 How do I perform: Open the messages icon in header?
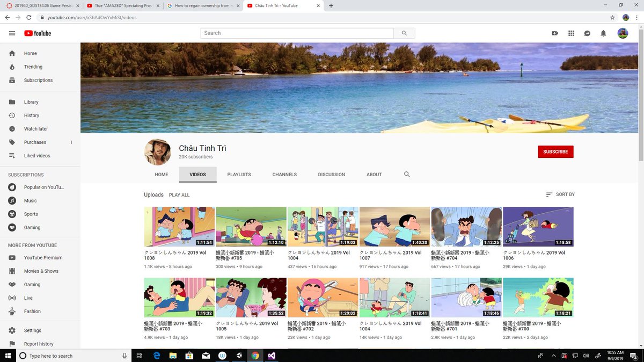point(587,33)
